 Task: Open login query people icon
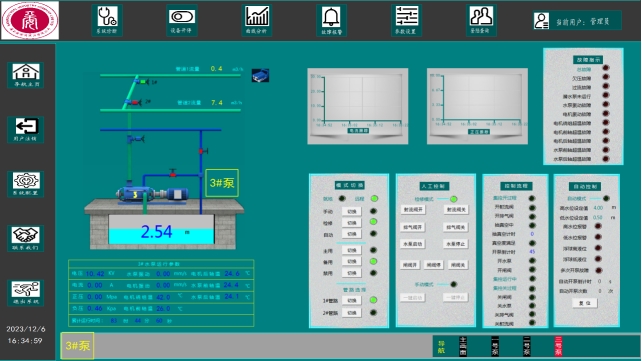coord(481,20)
